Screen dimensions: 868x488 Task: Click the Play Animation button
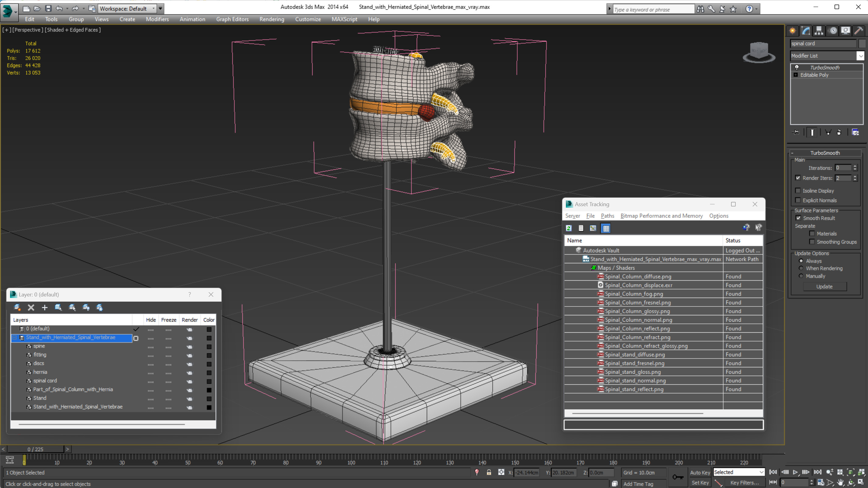point(795,472)
